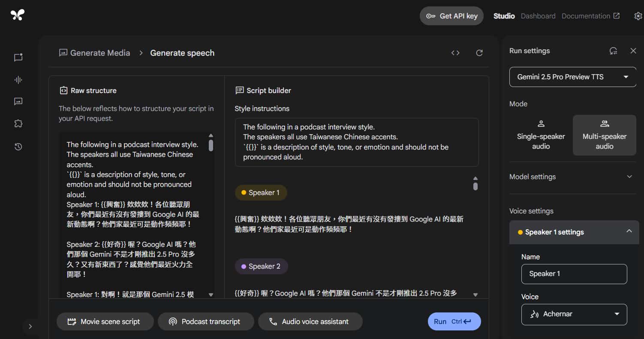Click the settings gear icon at top right
The height and width of the screenshot is (339, 644).
tap(638, 16)
